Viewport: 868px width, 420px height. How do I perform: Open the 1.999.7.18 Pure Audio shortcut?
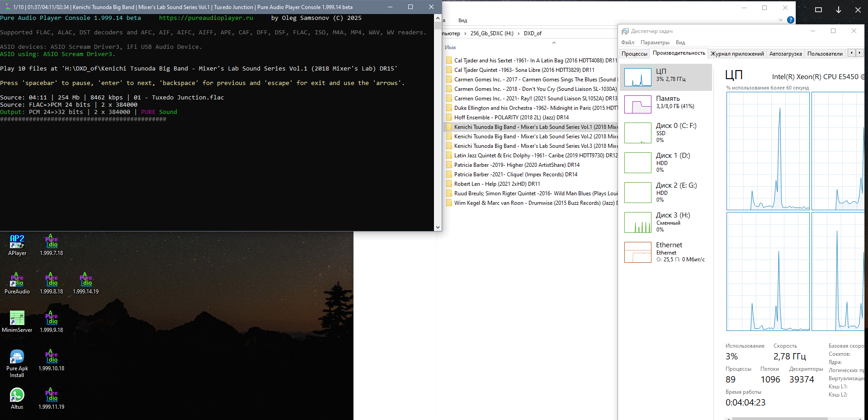[x=52, y=245]
